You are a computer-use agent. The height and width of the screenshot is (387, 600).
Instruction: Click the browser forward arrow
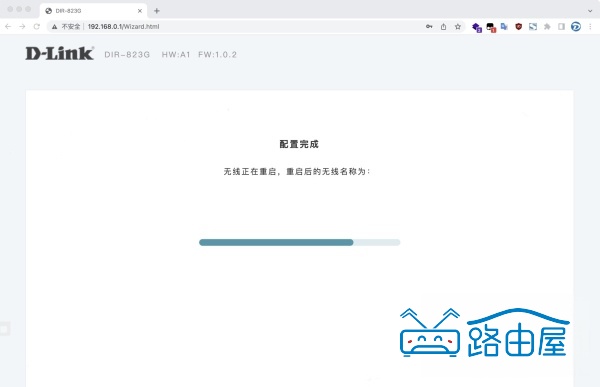(x=22, y=26)
